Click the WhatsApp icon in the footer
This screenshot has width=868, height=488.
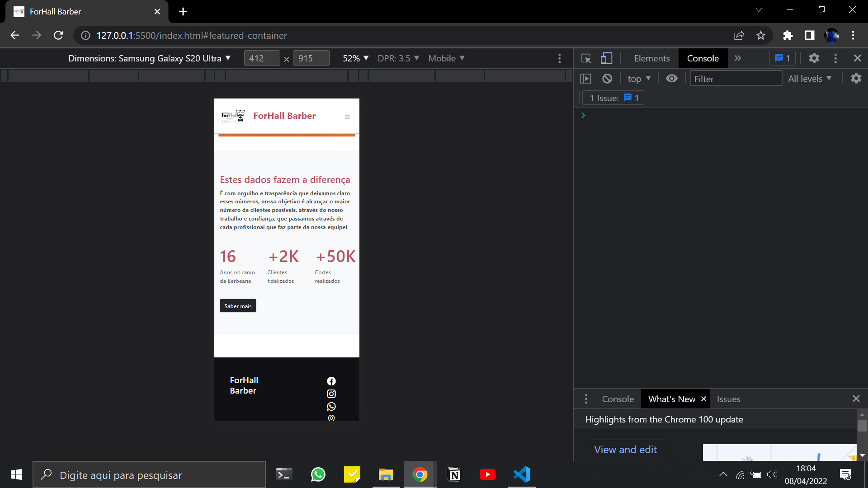point(331,406)
